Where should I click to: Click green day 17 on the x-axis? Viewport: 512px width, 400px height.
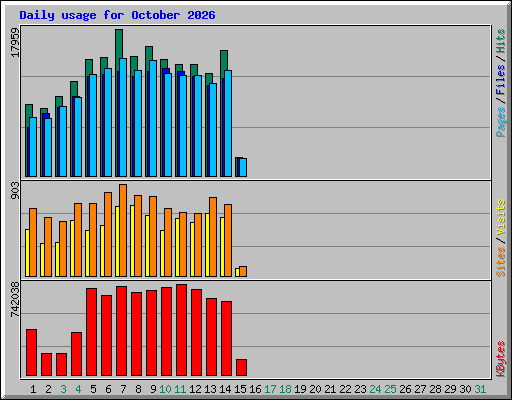(270, 389)
